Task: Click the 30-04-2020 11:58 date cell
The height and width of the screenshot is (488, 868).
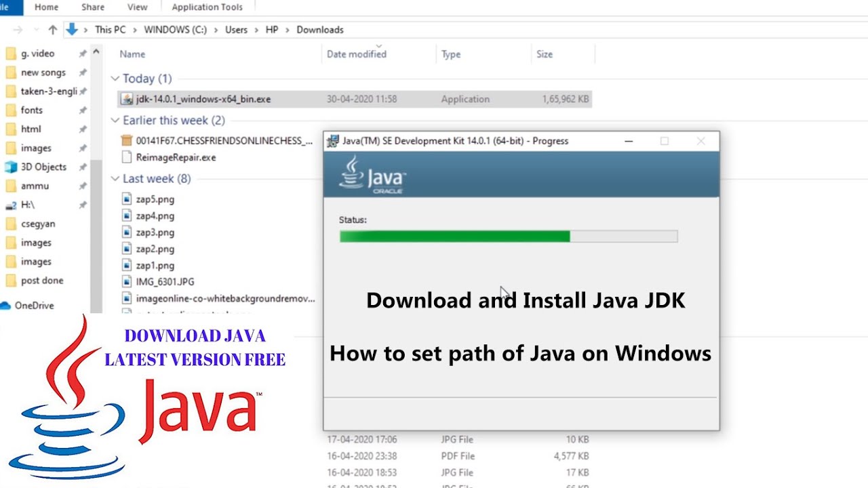Action: pyautogui.click(x=362, y=99)
